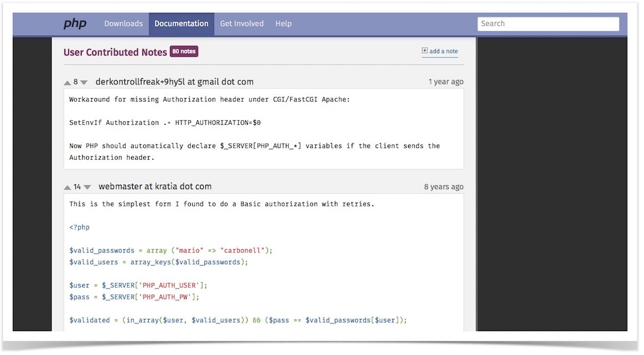This screenshot has height=355, width=644.
Task: Click the php logo
Action: point(74,24)
